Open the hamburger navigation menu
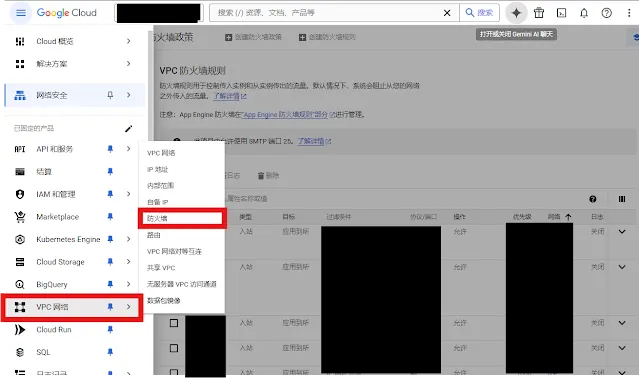This screenshot has width=639, height=378. [x=20, y=13]
